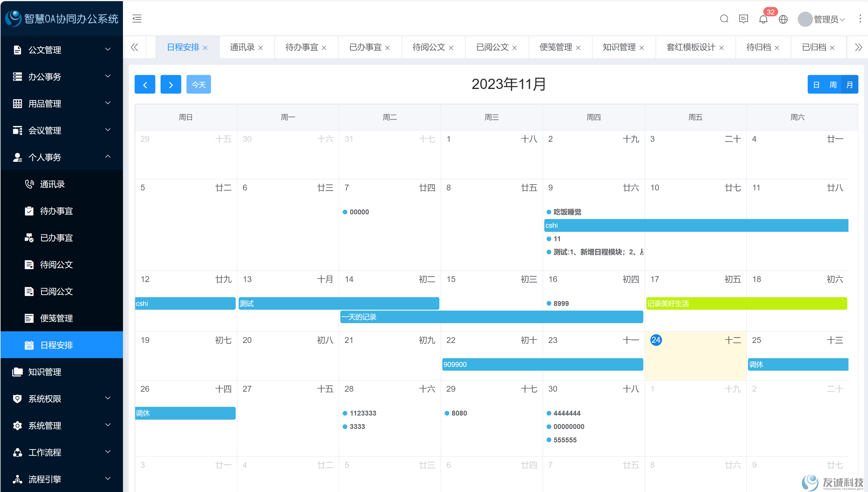Open the 调休 event on November 26
Image resolution: width=868 pixels, height=492 pixels.
[x=185, y=413]
